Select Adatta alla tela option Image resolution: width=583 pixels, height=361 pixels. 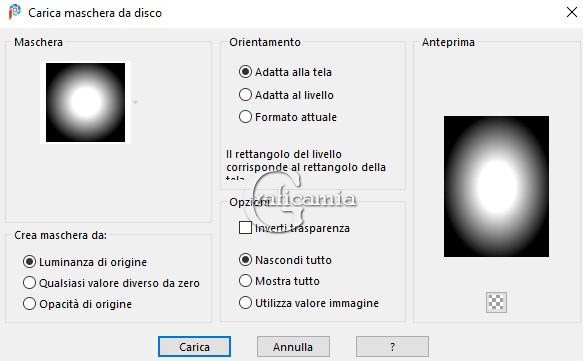286,72
